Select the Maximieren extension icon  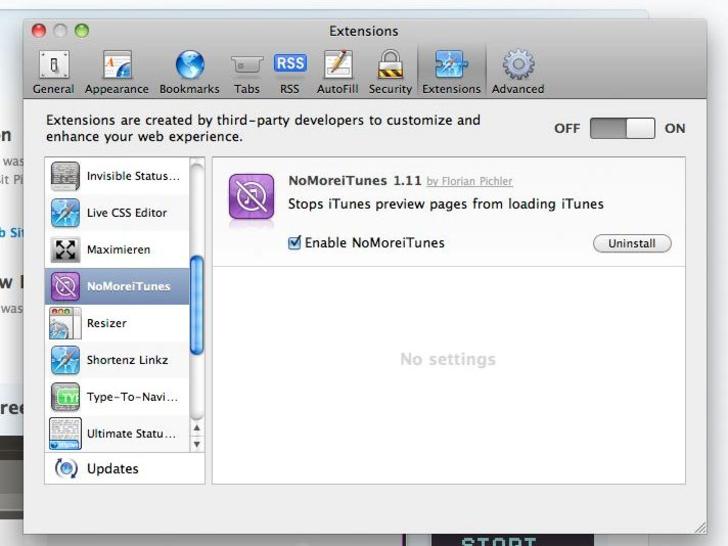click(x=65, y=249)
